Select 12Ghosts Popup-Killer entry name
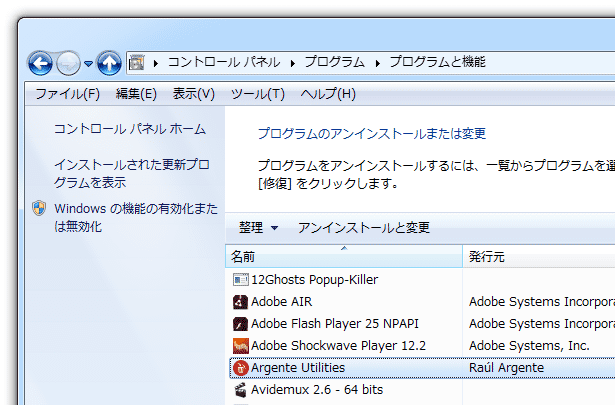Viewport: 615px width, 405px height. [315, 280]
